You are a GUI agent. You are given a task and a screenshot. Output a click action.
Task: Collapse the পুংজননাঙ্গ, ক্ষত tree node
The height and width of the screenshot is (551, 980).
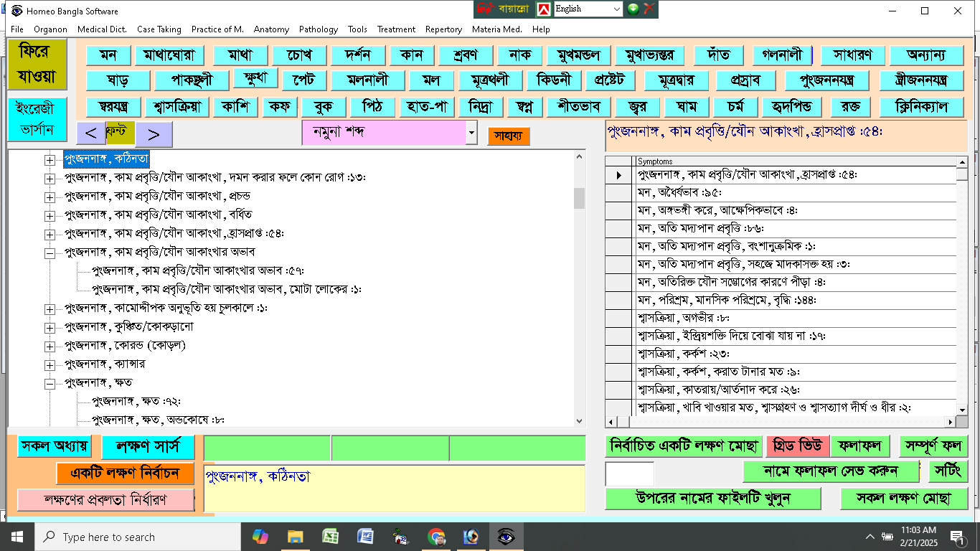(x=50, y=383)
